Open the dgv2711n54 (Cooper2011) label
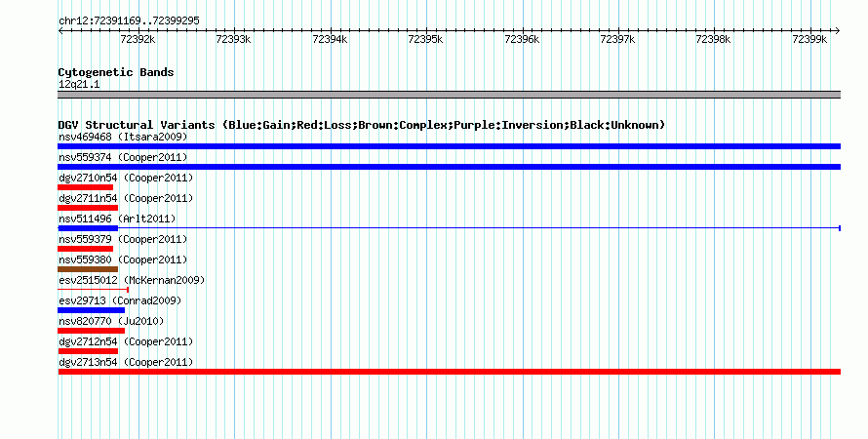This screenshot has width=868, height=439. point(126,198)
